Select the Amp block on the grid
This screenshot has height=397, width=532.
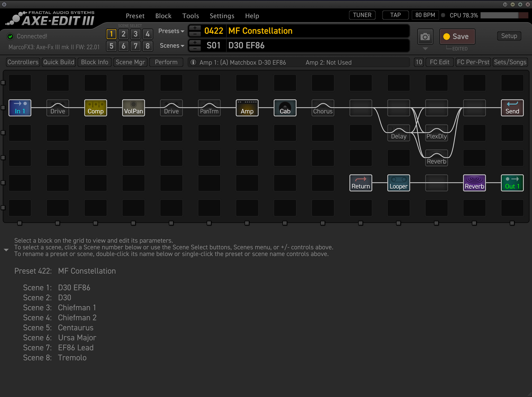(247, 108)
